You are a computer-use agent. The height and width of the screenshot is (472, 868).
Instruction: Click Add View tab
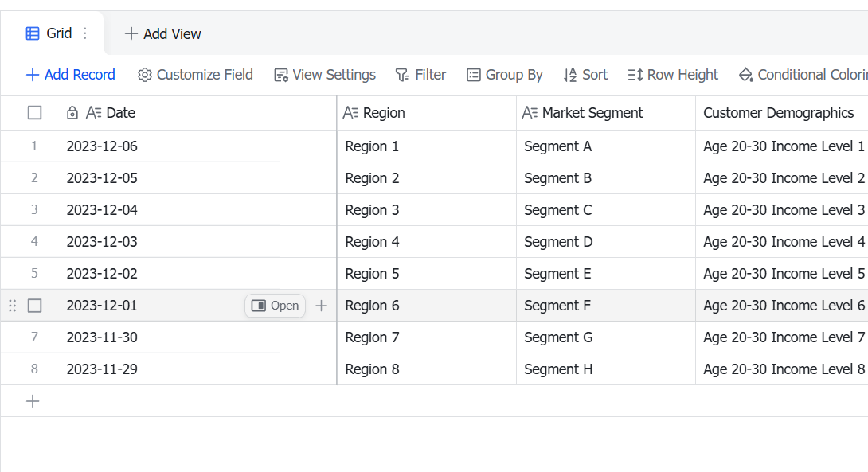[162, 33]
